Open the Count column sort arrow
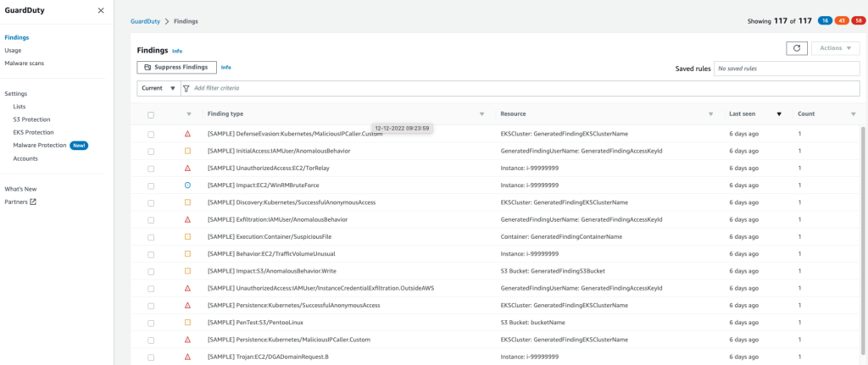 point(853,114)
